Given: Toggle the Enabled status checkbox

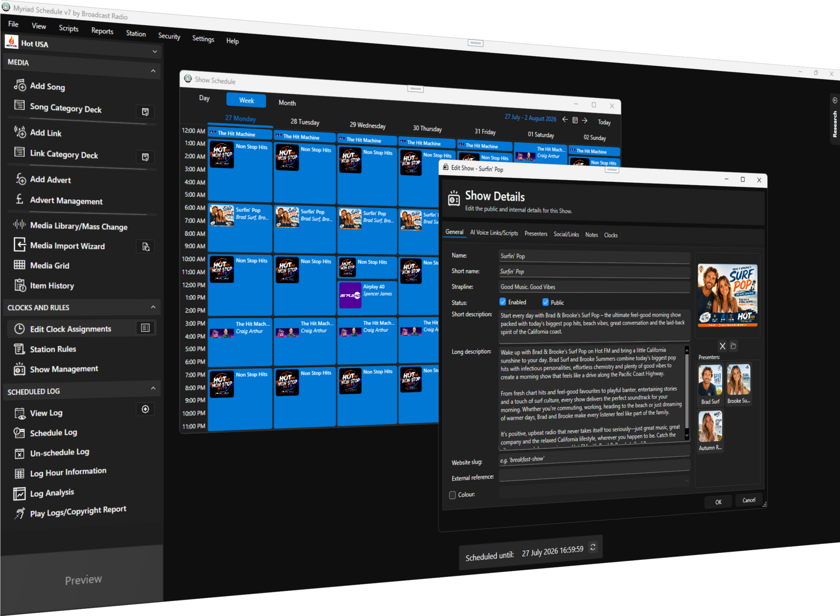Looking at the screenshot, I should tap(503, 301).
